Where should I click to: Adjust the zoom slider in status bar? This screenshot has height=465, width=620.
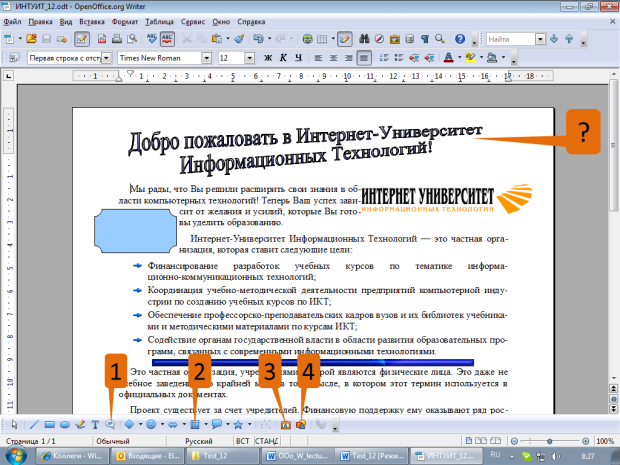tap(550, 441)
